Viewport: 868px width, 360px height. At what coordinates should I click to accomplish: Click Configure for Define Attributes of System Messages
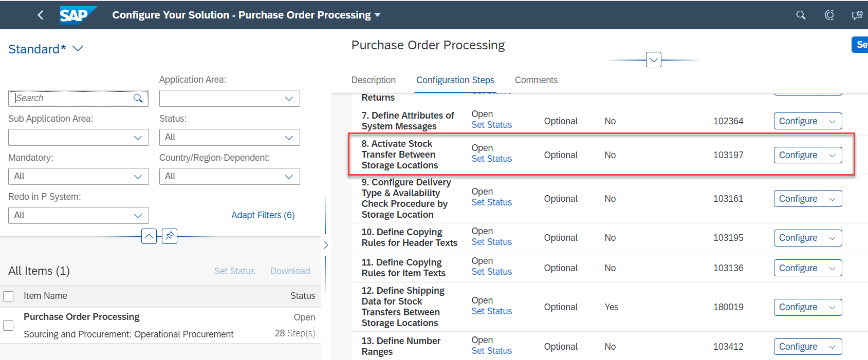click(798, 121)
